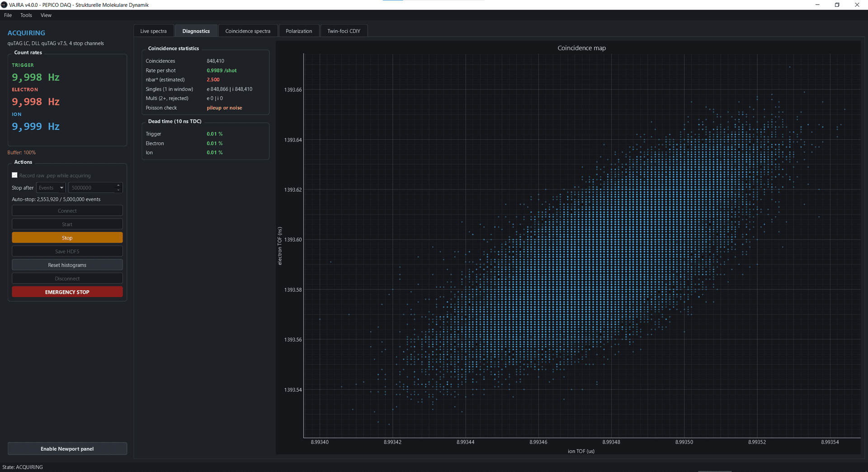Image resolution: width=868 pixels, height=472 pixels.
Task: Open the View menu
Action: tap(46, 15)
